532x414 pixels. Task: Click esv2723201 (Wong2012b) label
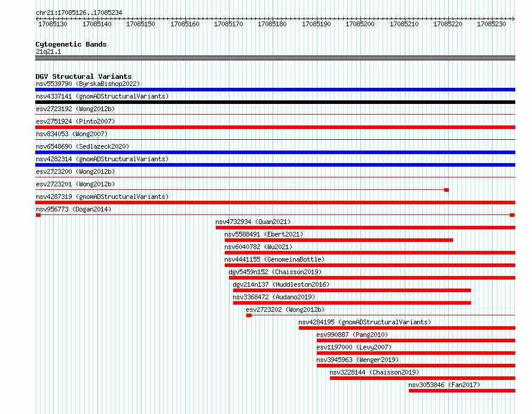[x=75, y=184]
